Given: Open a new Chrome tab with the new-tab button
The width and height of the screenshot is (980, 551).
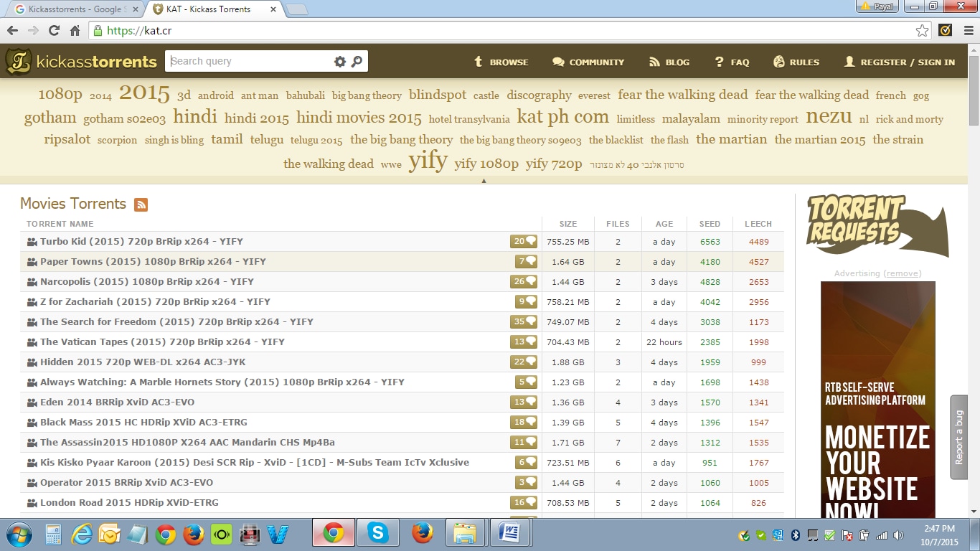Looking at the screenshot, I should pos(297,9).
